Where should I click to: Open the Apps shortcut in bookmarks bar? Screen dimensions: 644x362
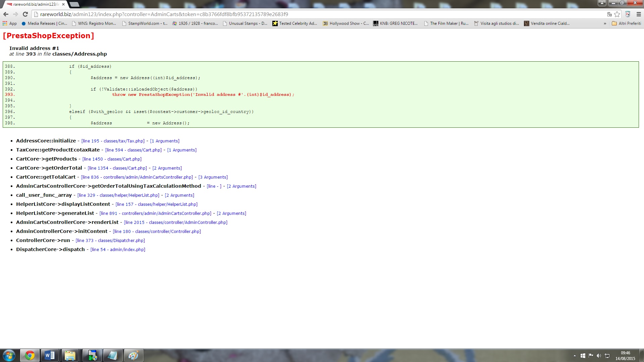coord(10,23)
